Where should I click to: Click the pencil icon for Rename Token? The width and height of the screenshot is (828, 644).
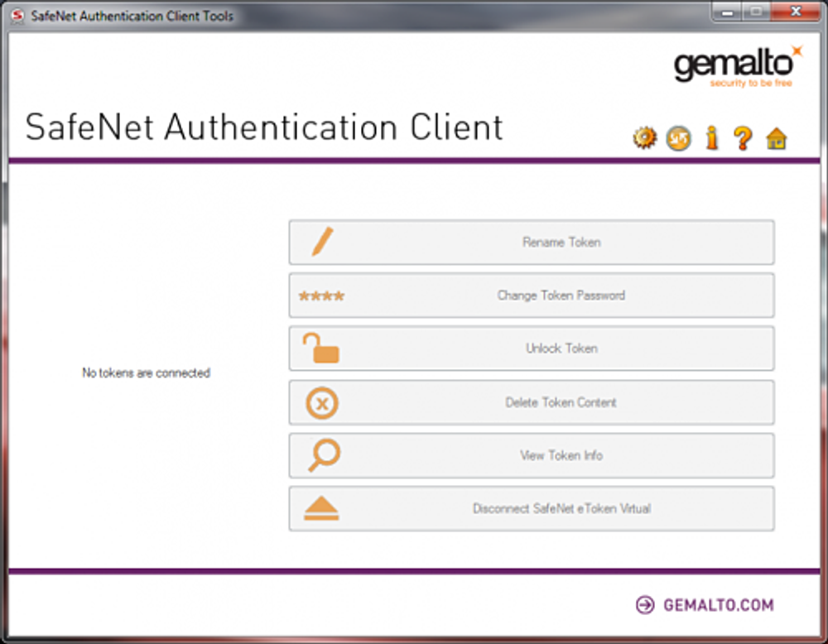tap(322, 242)
